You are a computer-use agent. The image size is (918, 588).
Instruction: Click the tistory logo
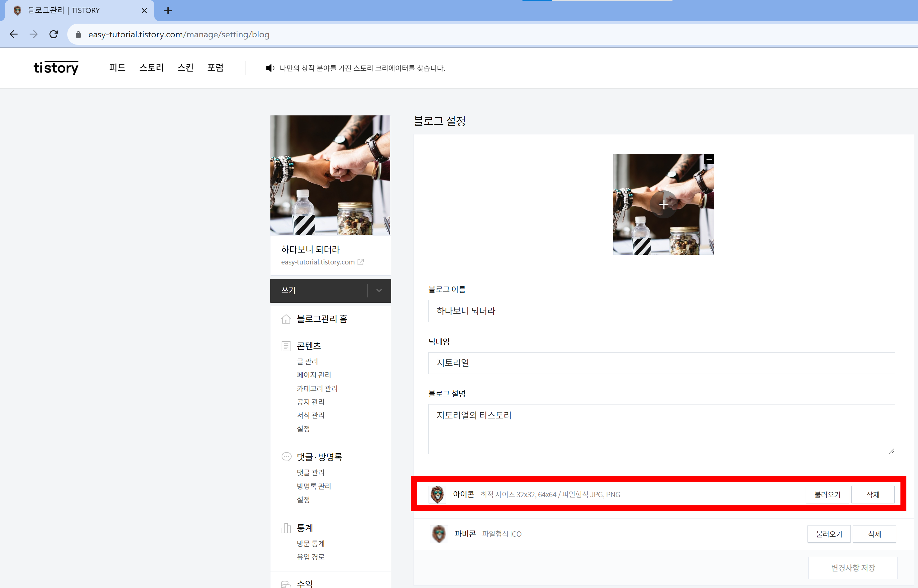click(x=56, y=68)
